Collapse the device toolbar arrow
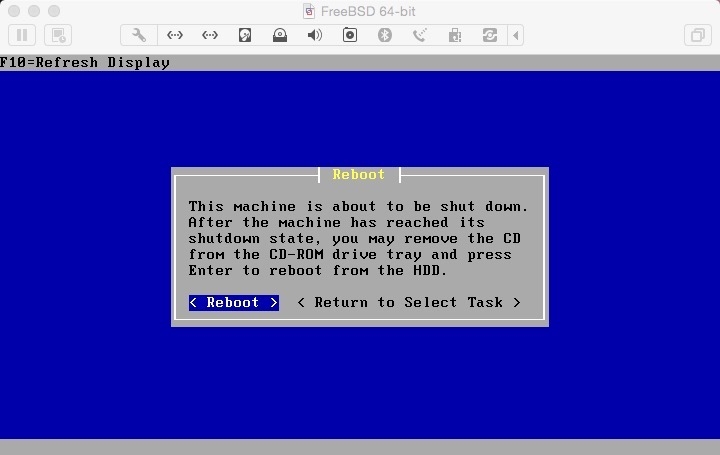This screenshot has width=720, height=455. tap(516, 35)
